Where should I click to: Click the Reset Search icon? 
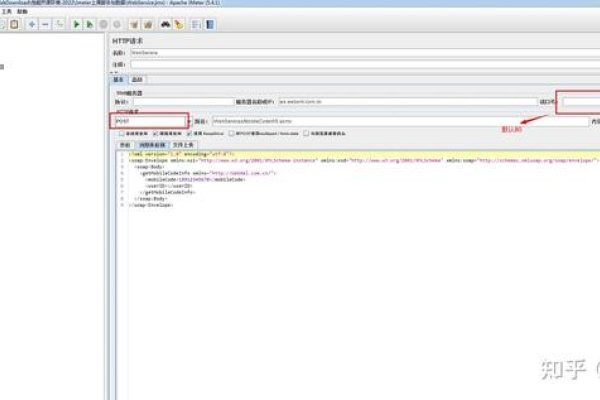[179, 24]
